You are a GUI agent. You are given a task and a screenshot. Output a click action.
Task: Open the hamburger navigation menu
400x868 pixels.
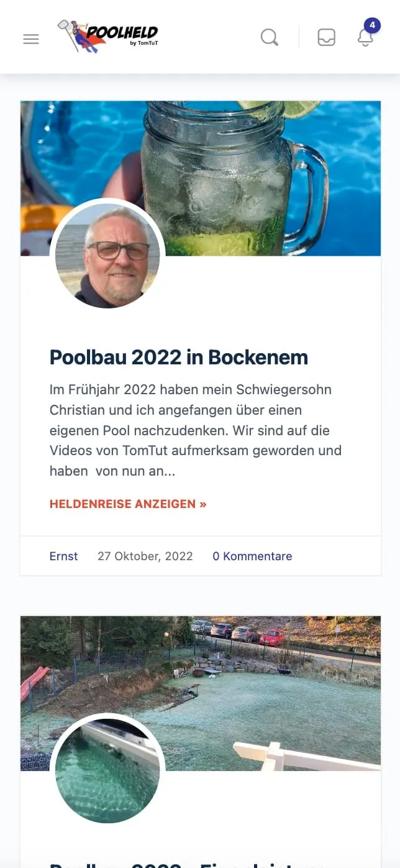30,39
